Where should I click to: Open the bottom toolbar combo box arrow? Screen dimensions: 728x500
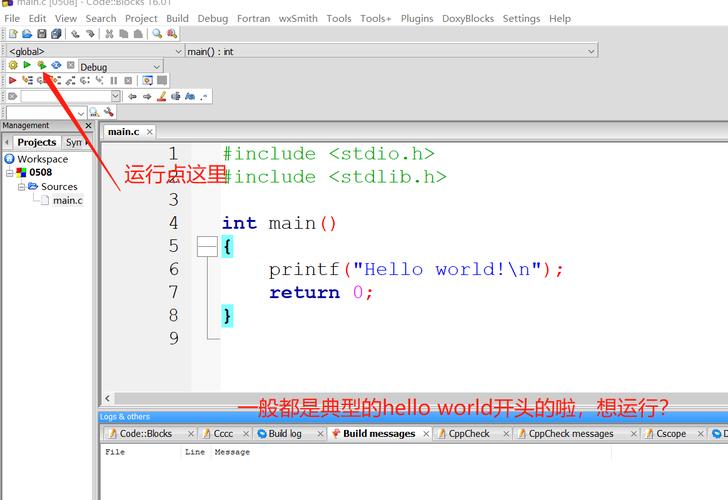pos(81,112)
